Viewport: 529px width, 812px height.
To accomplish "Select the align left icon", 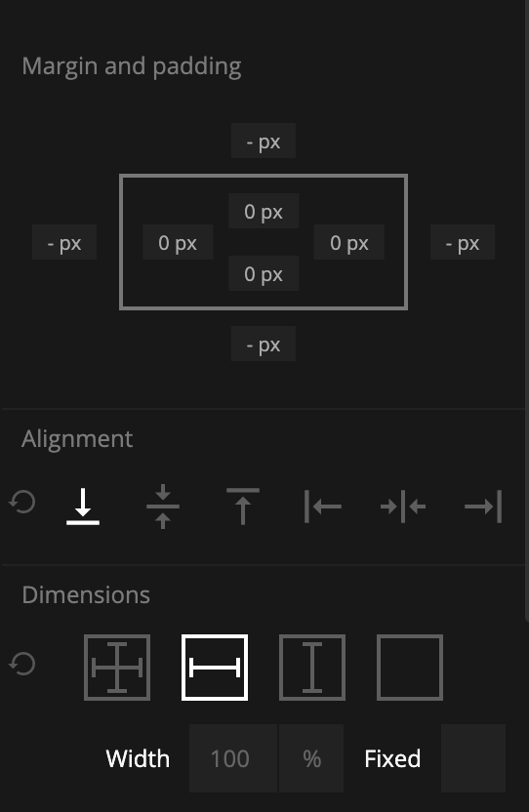I will pos(323,506).
